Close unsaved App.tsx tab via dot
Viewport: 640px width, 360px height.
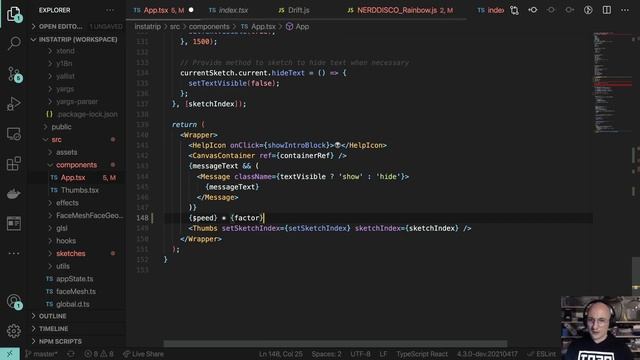[191, 10]
